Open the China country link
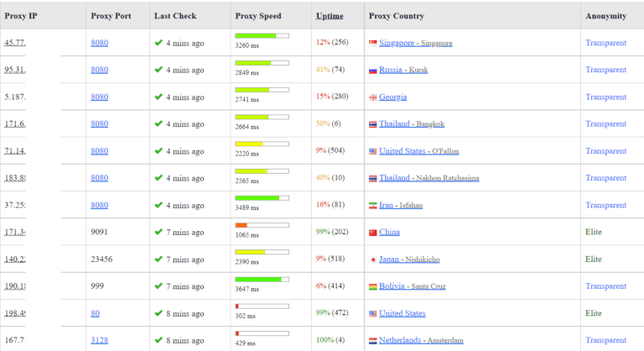The height and width of the screenshot is (351, 644). pyautogui.click(x=389, y=232)
